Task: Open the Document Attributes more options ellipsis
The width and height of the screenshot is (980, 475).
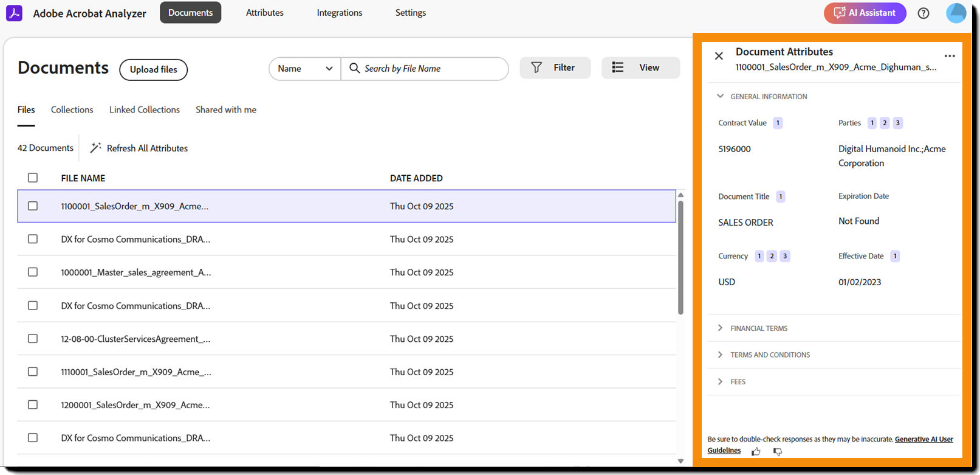Action: (x=950, y=55)
